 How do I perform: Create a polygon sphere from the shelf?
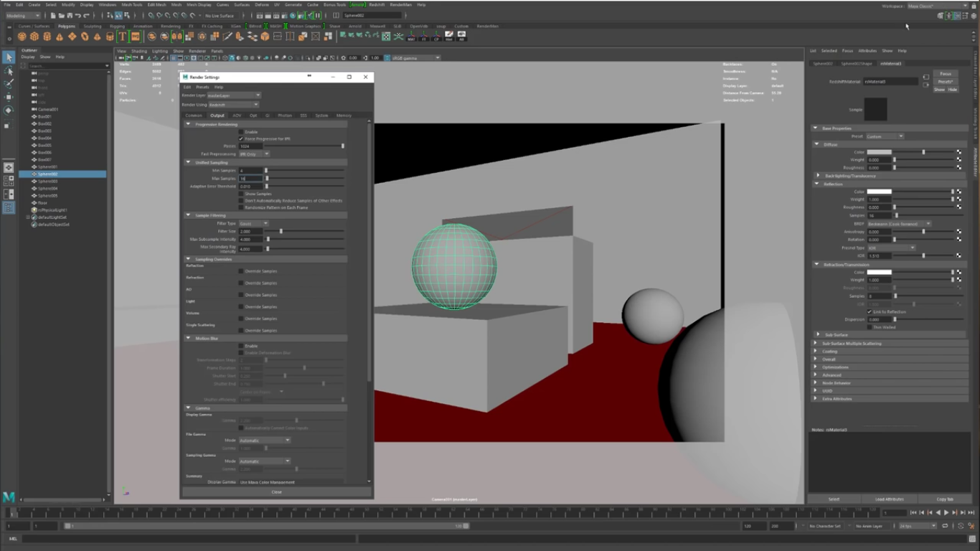(x=22, y=36)
